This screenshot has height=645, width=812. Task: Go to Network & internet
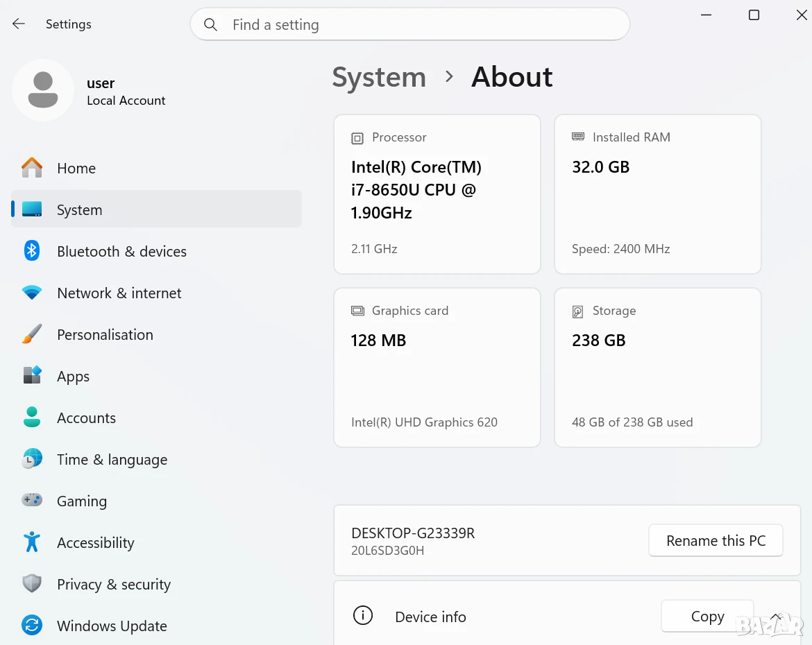[x=156, y=293]
